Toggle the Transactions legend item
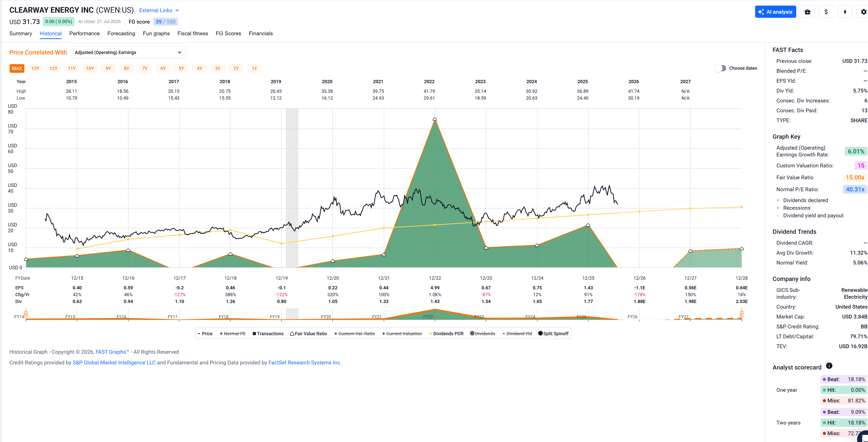Viewport: 868px width, 442px height. (x=268, y=333)
